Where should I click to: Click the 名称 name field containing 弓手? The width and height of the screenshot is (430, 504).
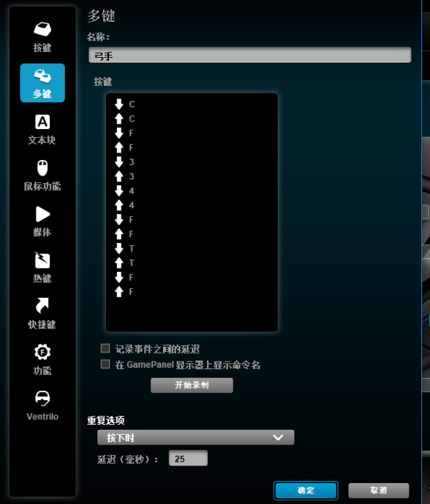click(x=250, y=56)
